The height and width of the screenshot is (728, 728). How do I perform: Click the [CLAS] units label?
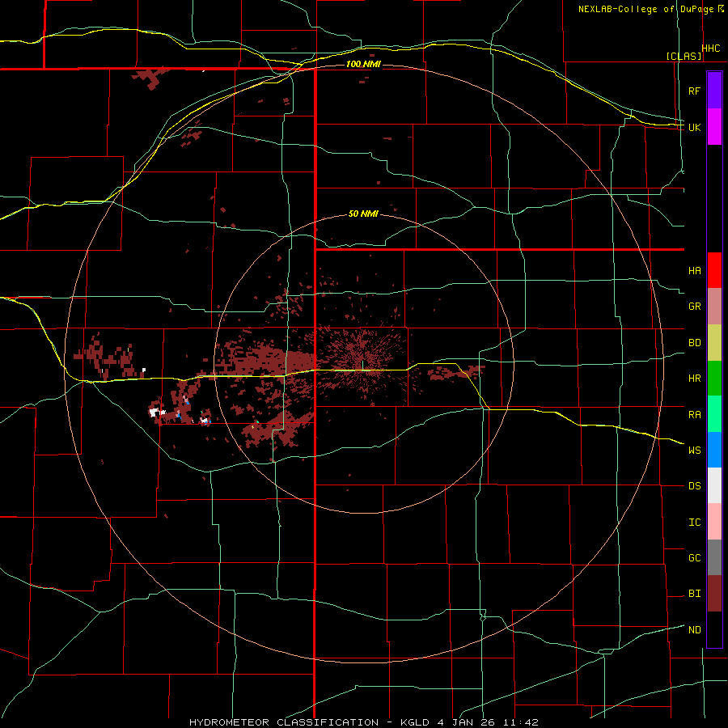pyautogui.click(x=684, y=57)
